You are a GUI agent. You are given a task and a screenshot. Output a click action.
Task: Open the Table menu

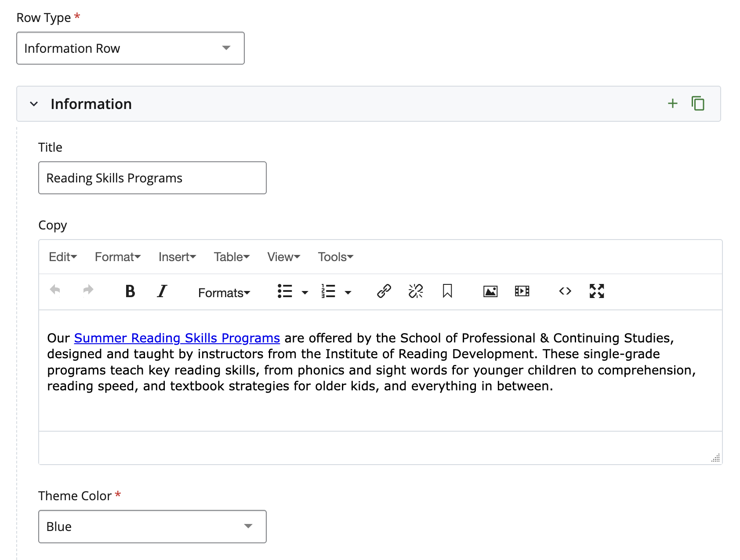(x=231, y=257)
